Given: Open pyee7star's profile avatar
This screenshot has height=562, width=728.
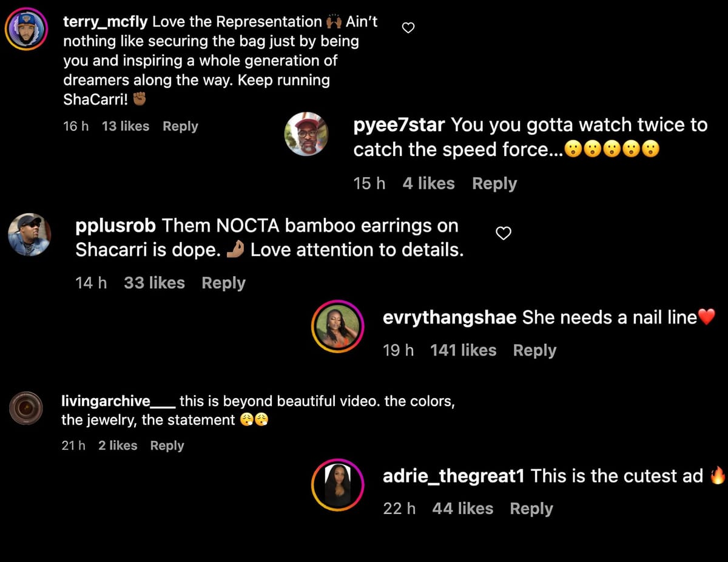Looking at the screenshot, I should 306,134.
